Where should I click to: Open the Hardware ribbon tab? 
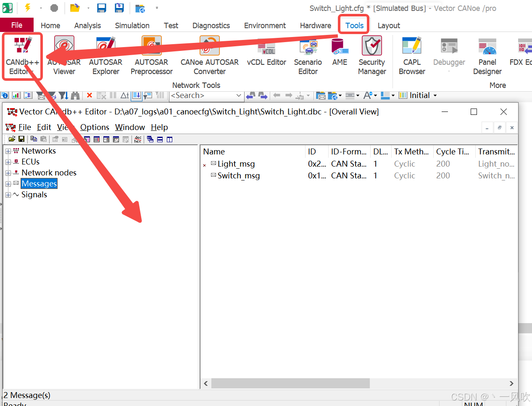coord(316,26)
